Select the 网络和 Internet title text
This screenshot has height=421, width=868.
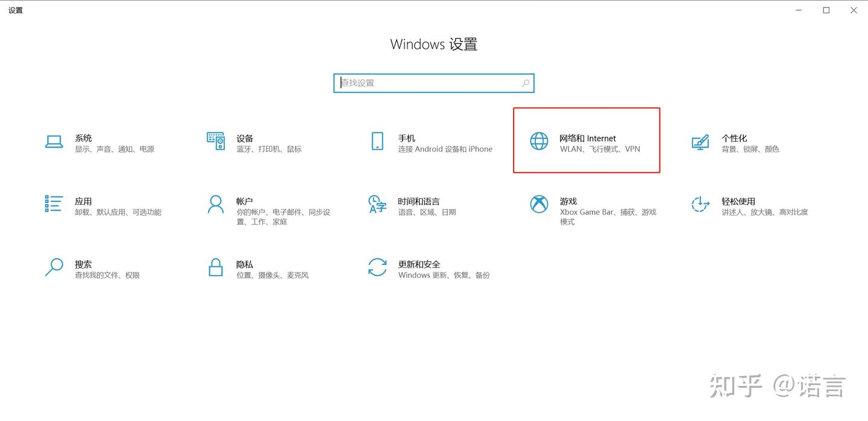tap(588, 139)
